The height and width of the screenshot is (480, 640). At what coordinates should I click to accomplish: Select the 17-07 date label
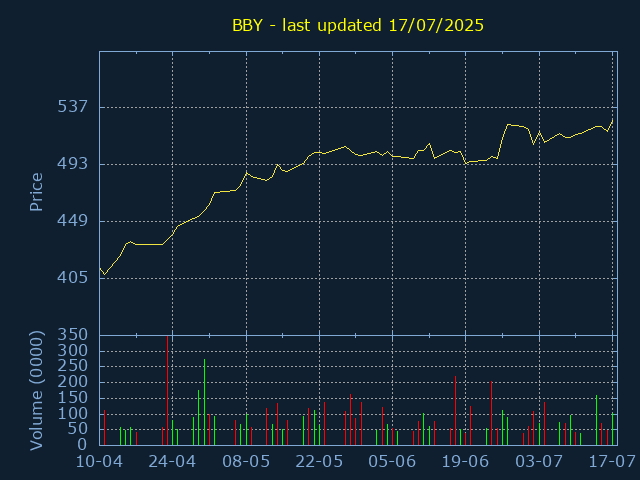point(612,462)
